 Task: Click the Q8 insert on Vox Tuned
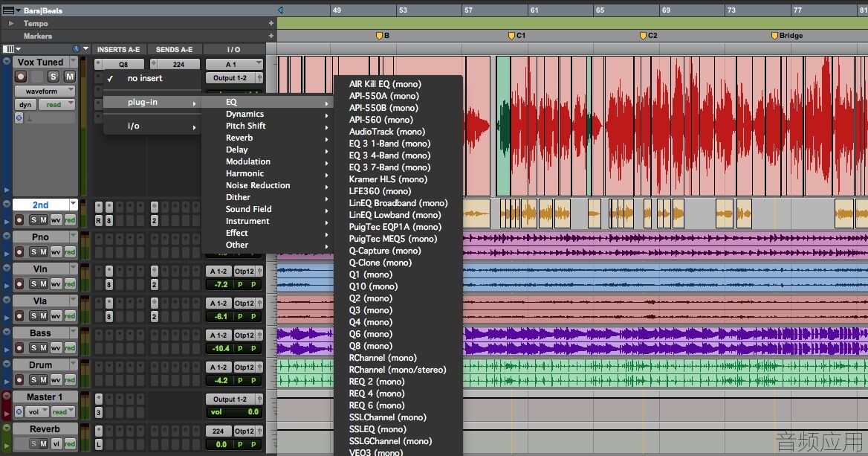pyautogui.click(x=123, y=64)
